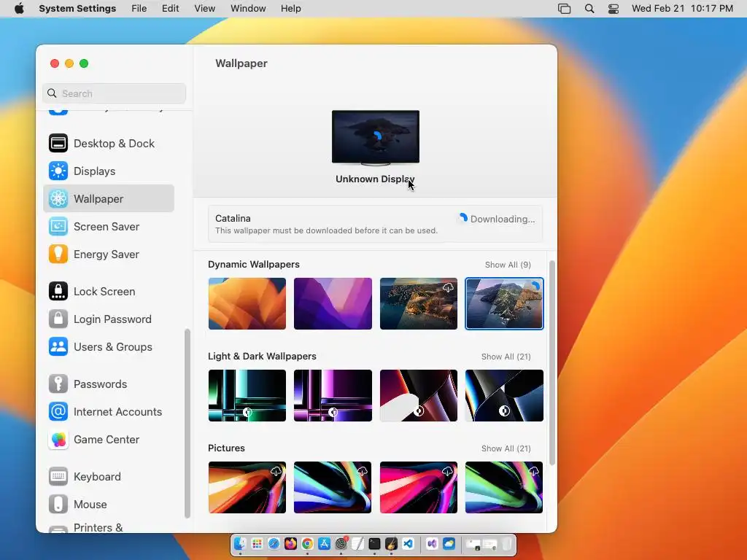747x560 pixels.
Task: Open Control Center in menu bar
Action: pos(613,9)
